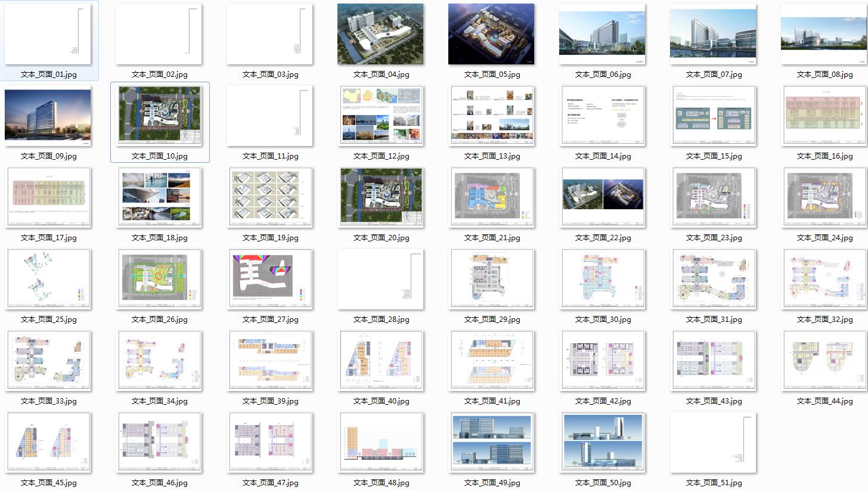The image size is (868, 490).
Task: Click the file name 文本_页面_32.jpg
Action: pos(825,320)
